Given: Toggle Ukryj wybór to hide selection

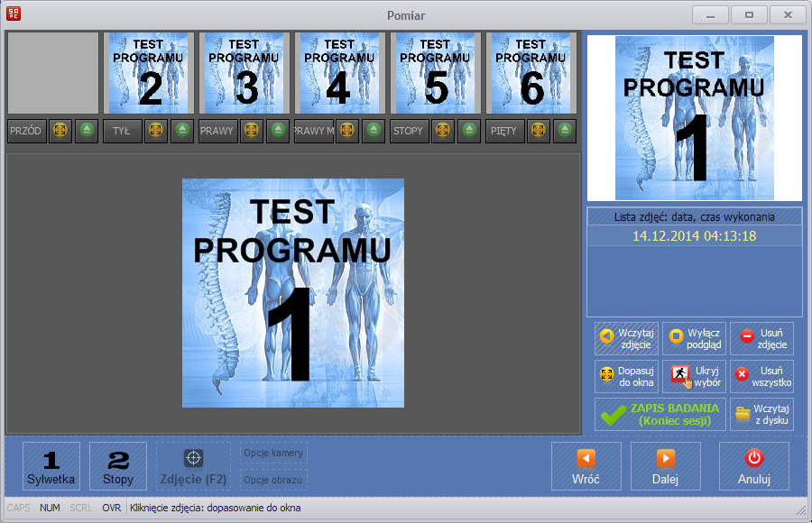Looking at the screenshot, I should [x=694, y=376].
